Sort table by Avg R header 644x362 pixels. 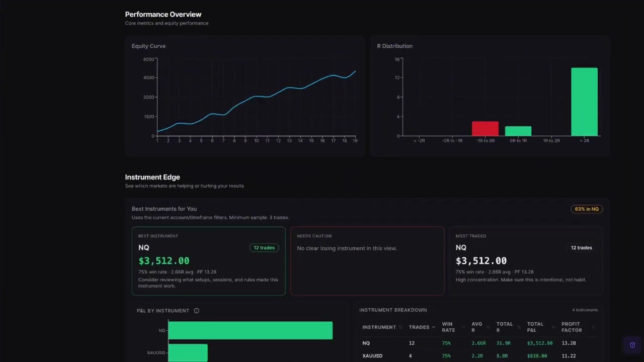(476, 327)
